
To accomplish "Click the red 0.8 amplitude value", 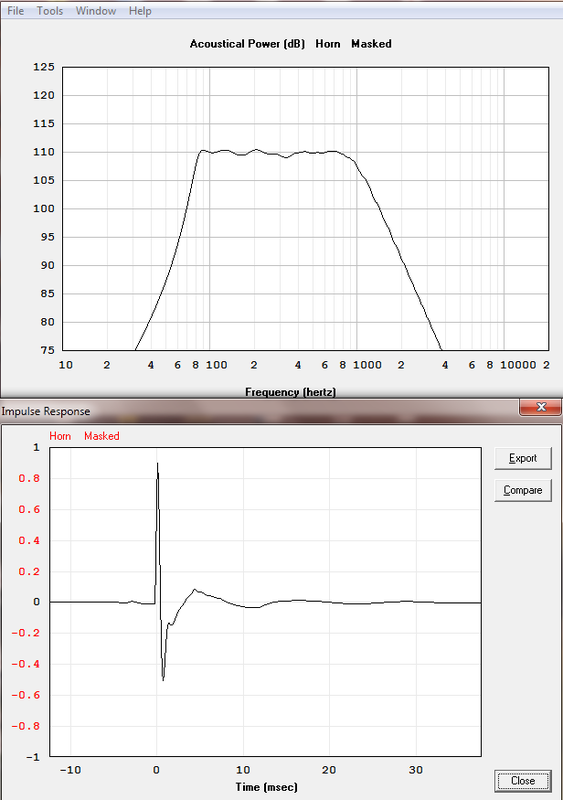I will pos(29,479).
